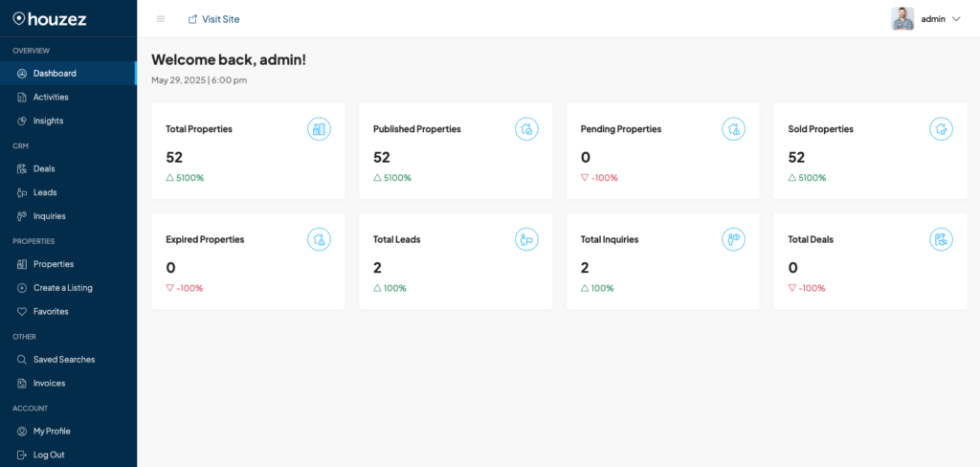
Task: Click the admin profile avatar
Action: [x=902, y=19]
